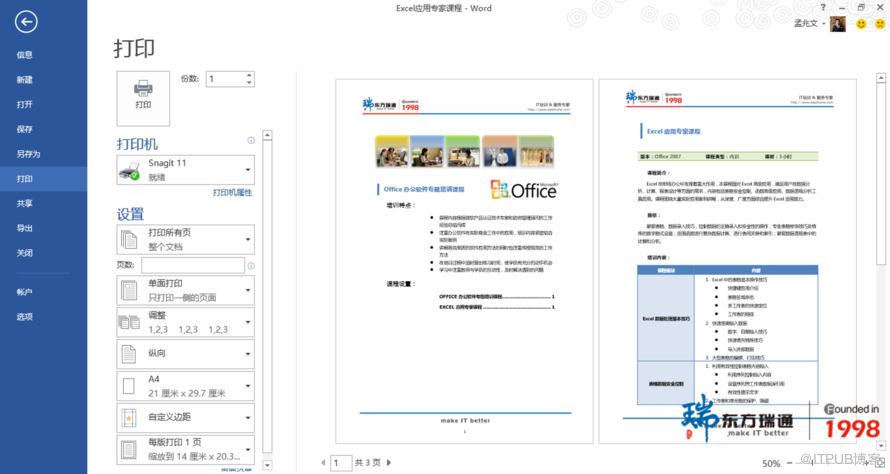Image resolution: width=890 pixels, height=474 pixels.
Task: Open the 信息 menu item
Action: [x=24, y=55]
